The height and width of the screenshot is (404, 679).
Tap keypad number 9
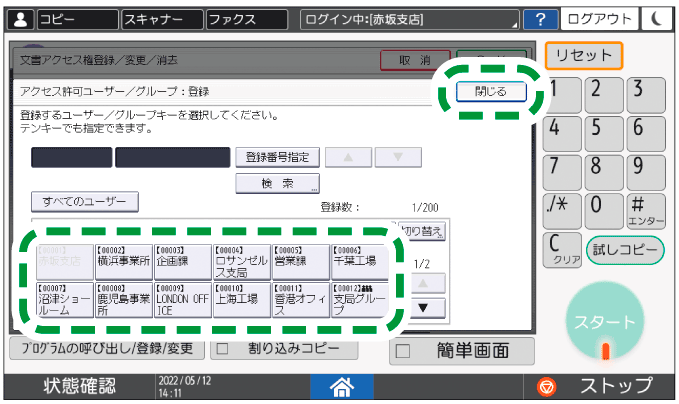646,172
